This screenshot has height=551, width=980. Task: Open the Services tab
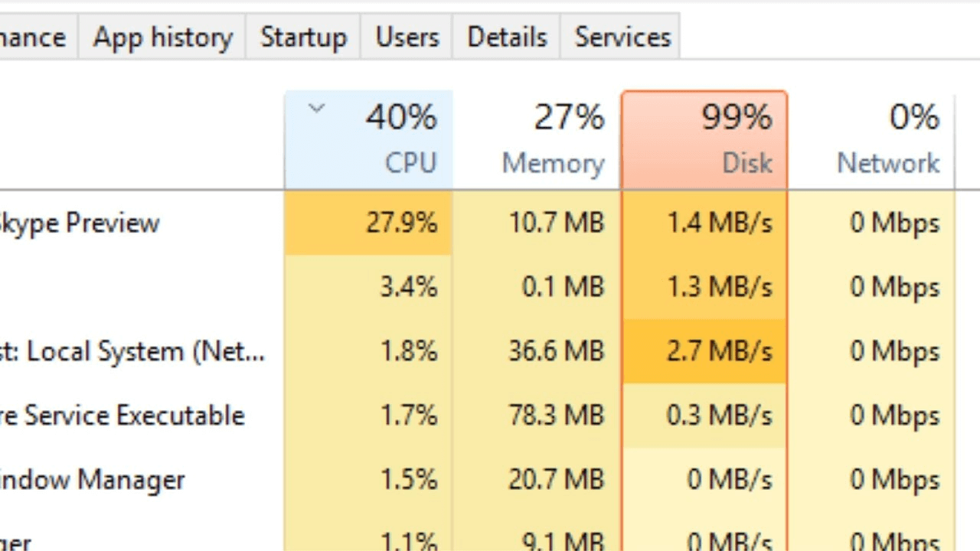pyautogui.click(x=622, y=36)
